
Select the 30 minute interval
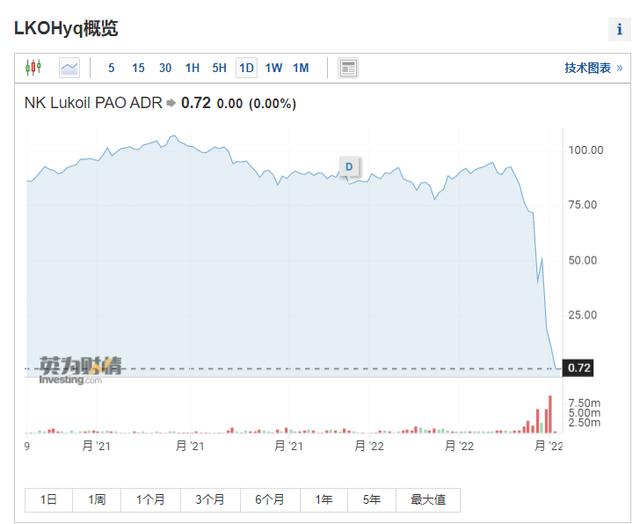165,68
